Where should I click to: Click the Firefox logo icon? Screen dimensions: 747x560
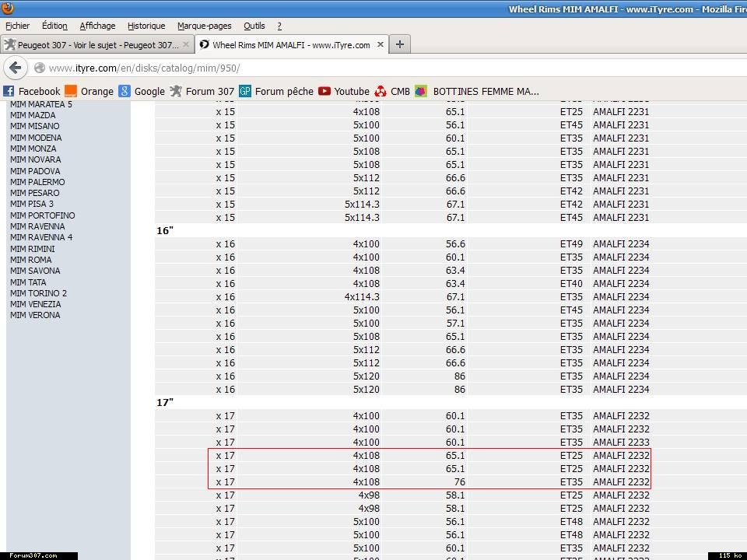8,8
